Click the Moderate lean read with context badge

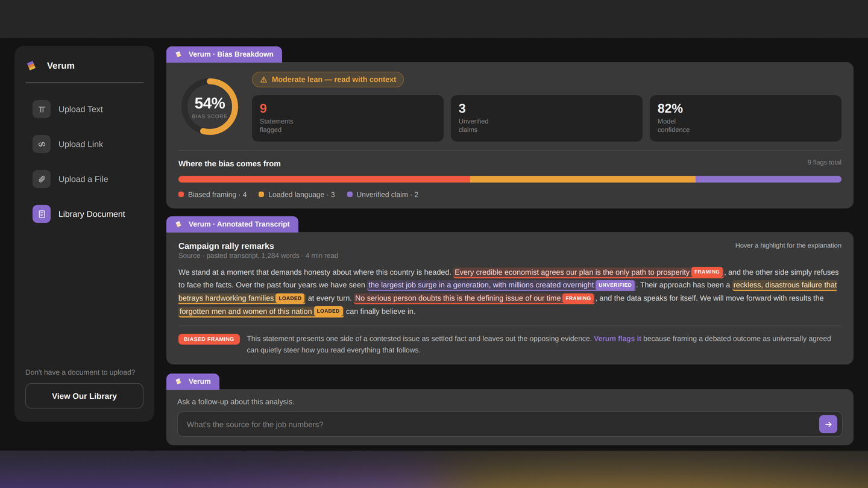(x=328, y=80)
